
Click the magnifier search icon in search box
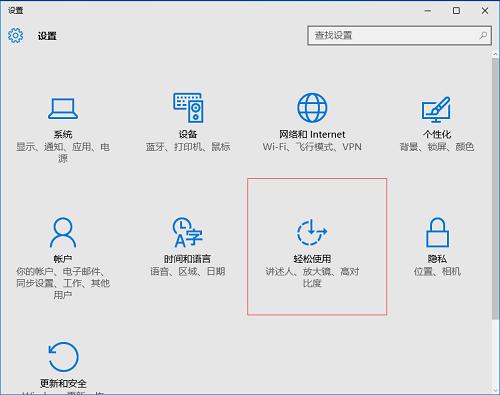(483, 35)
